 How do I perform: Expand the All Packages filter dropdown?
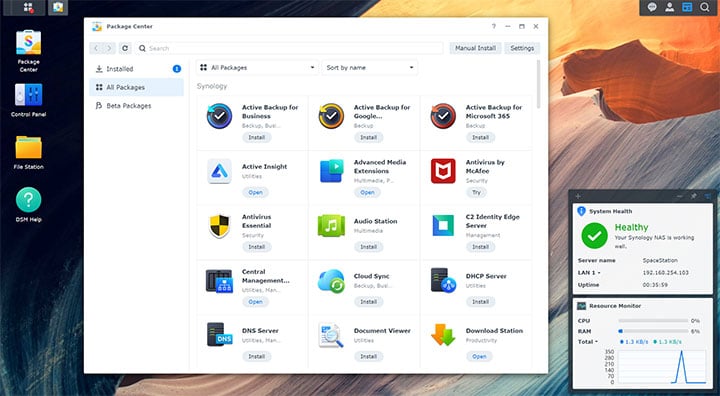click(x=257, y=68)
